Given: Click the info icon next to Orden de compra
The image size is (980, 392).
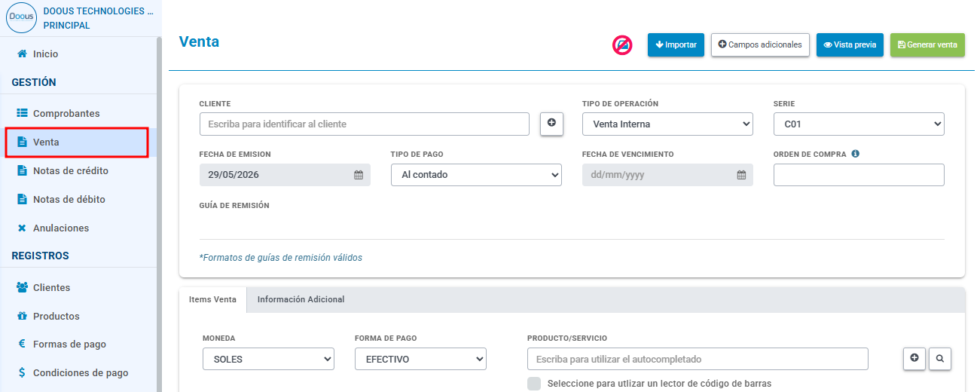Looking at the screenshot, I should click(856, 154).
